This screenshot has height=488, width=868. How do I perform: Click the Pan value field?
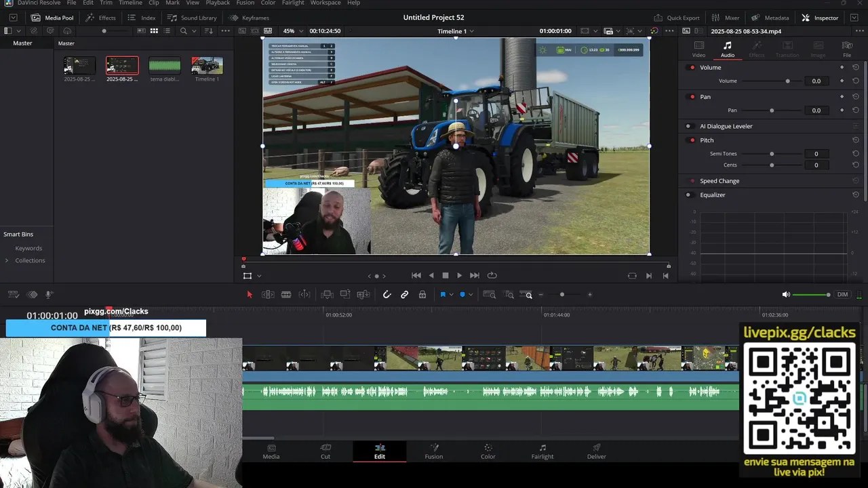[x=816, y=110]
